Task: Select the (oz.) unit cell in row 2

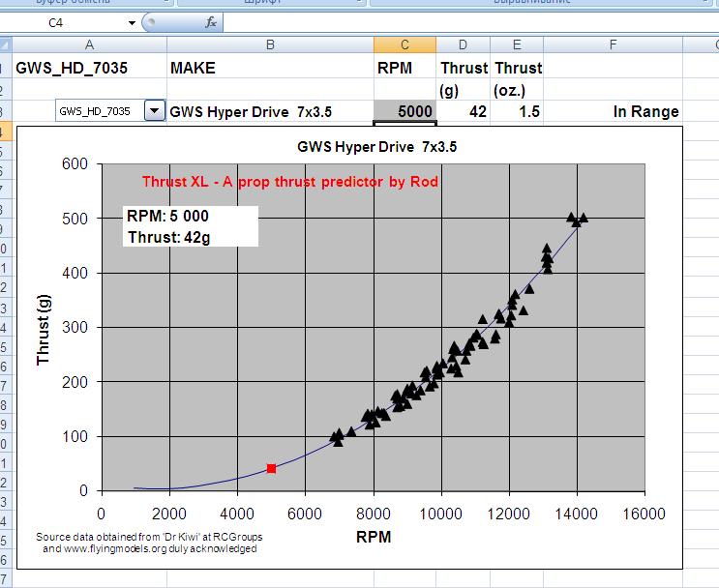Action: point(517,90)
